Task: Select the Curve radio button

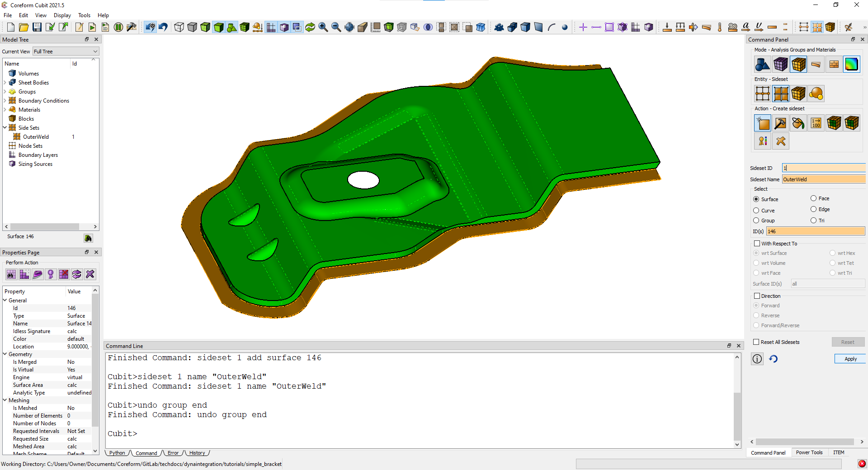Action: tap(756, 211)
